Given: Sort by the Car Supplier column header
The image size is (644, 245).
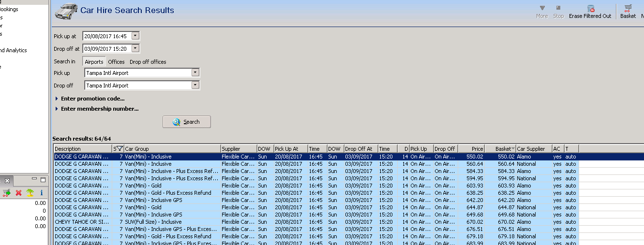Looking at the screenshot, I should click(x=534, y=149).
